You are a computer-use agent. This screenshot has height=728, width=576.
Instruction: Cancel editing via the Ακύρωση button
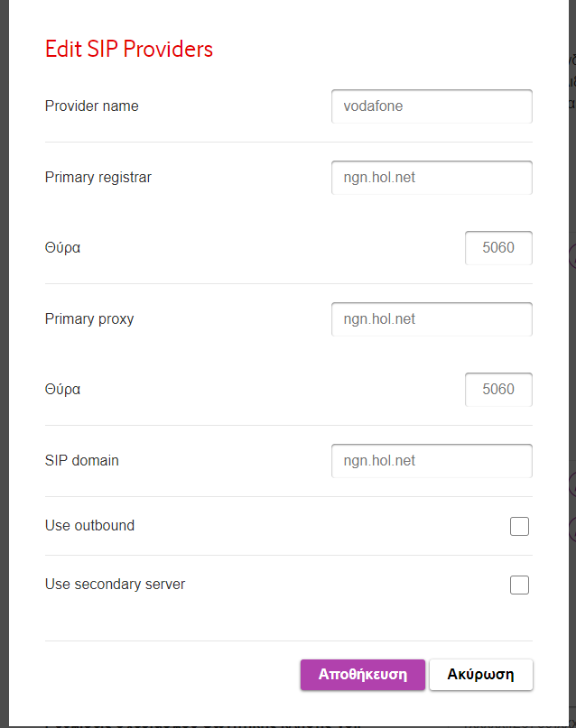point(481,675)
